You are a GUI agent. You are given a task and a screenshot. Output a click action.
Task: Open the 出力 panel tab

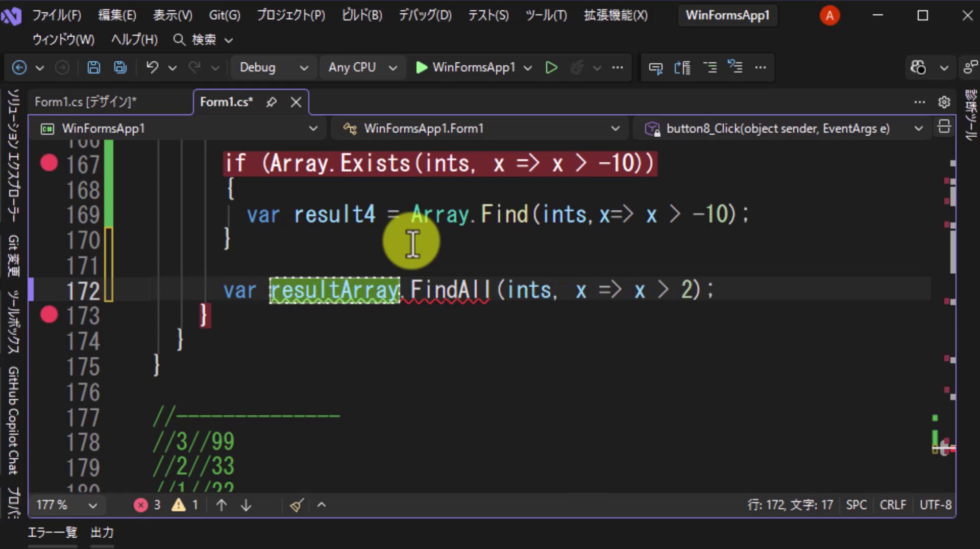click(102, 533)
